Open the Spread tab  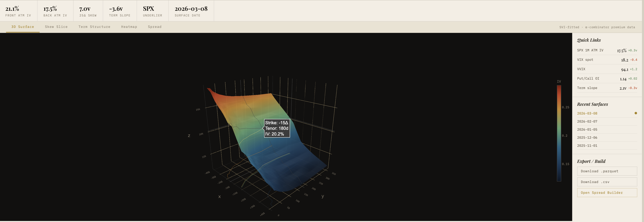point(154,27)
